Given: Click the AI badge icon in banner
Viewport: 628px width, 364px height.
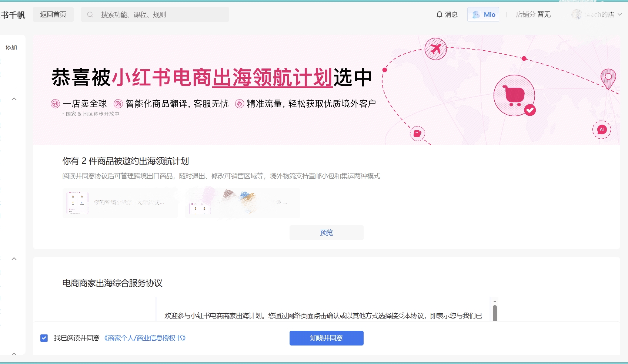Looking at the screenshot, I should (x=602, y=129).
